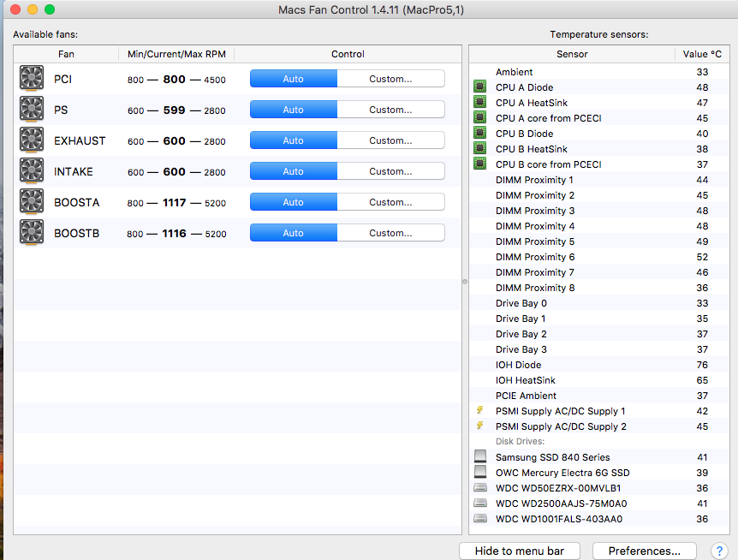Click the Fan column header

click(66, 54)
